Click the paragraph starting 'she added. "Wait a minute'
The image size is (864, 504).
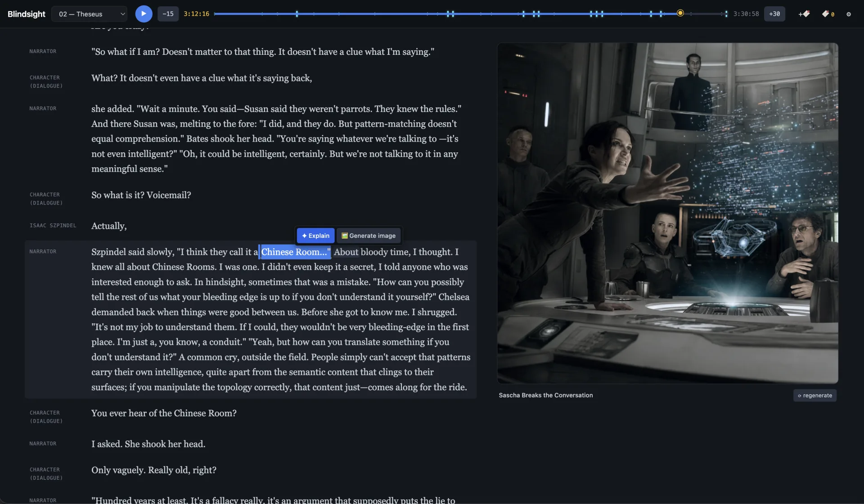pos(276,138)
